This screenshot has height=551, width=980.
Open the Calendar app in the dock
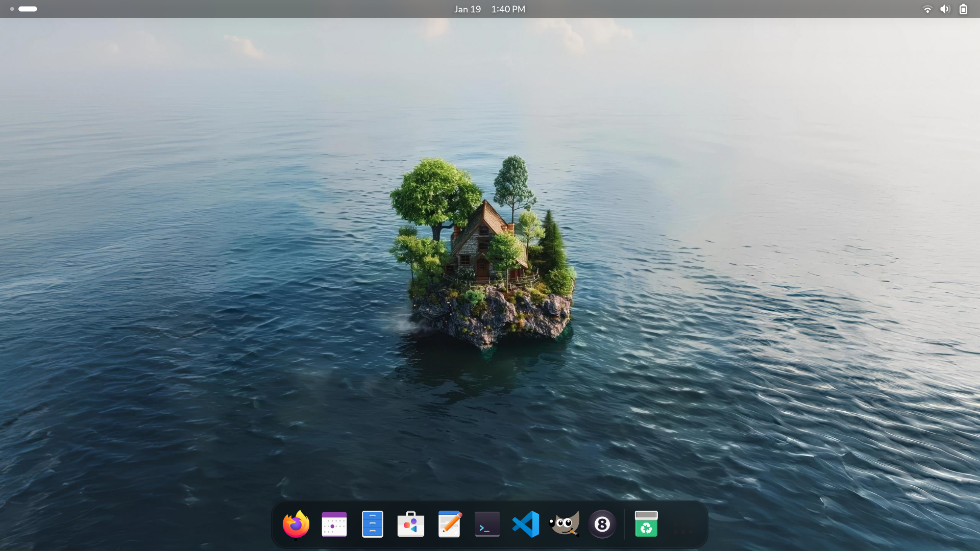tap(334, 524)
